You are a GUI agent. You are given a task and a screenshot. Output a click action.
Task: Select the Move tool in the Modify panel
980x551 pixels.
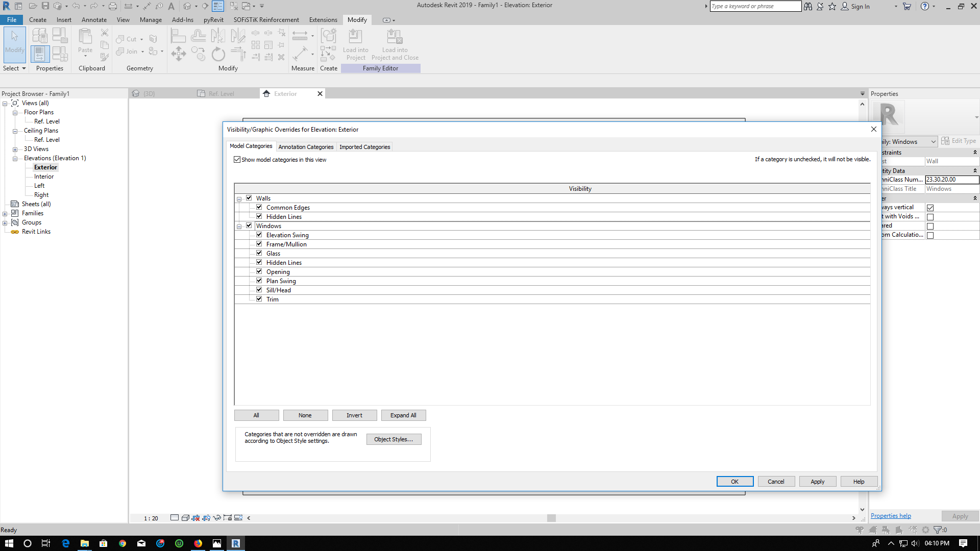179,54
